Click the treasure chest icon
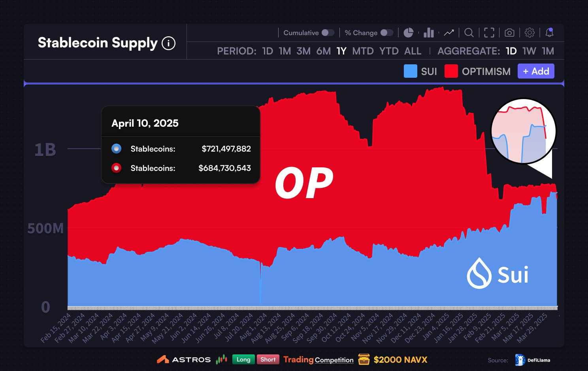 (364, 359)
